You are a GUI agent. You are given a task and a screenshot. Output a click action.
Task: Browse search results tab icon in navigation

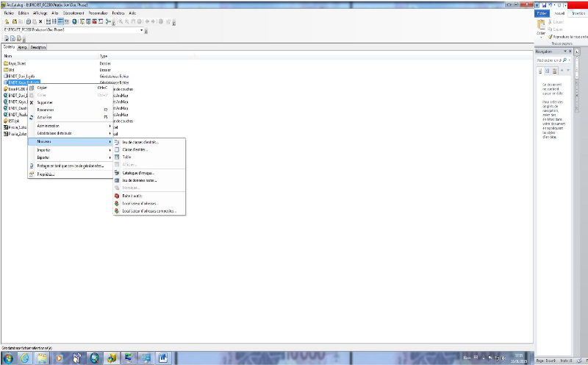tap(555, 71)
